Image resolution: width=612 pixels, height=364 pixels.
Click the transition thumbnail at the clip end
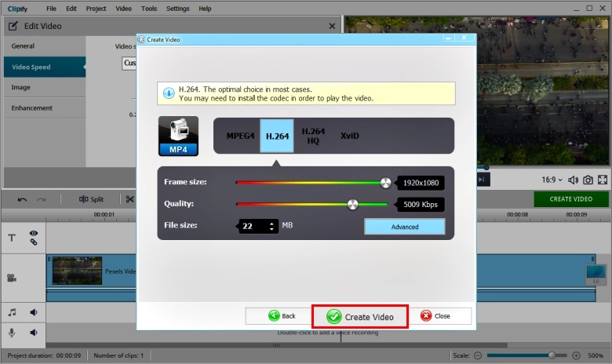pos(596,275)
